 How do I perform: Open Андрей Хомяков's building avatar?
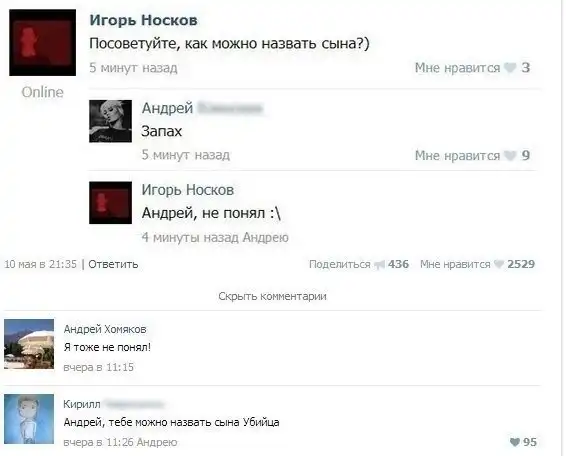click(x=29, y=344)
